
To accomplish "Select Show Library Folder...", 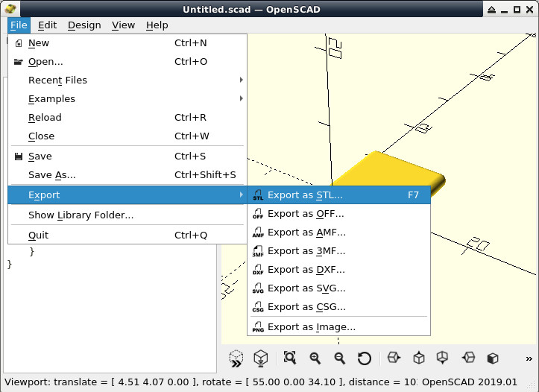I will click(127, 215).
